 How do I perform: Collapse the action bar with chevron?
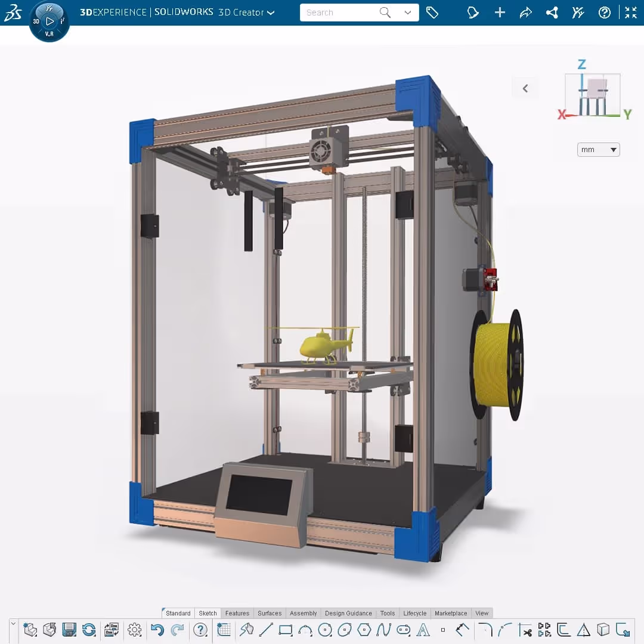click(x=13, y=624)
